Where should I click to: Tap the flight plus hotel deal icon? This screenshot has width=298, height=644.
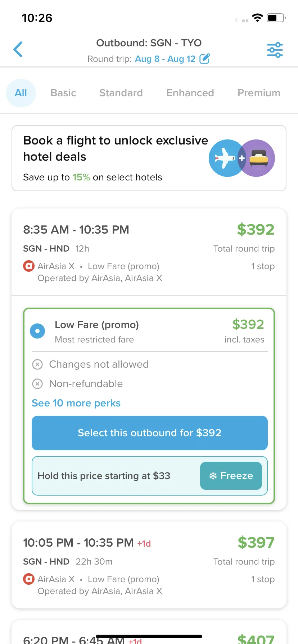pos(241,158)
